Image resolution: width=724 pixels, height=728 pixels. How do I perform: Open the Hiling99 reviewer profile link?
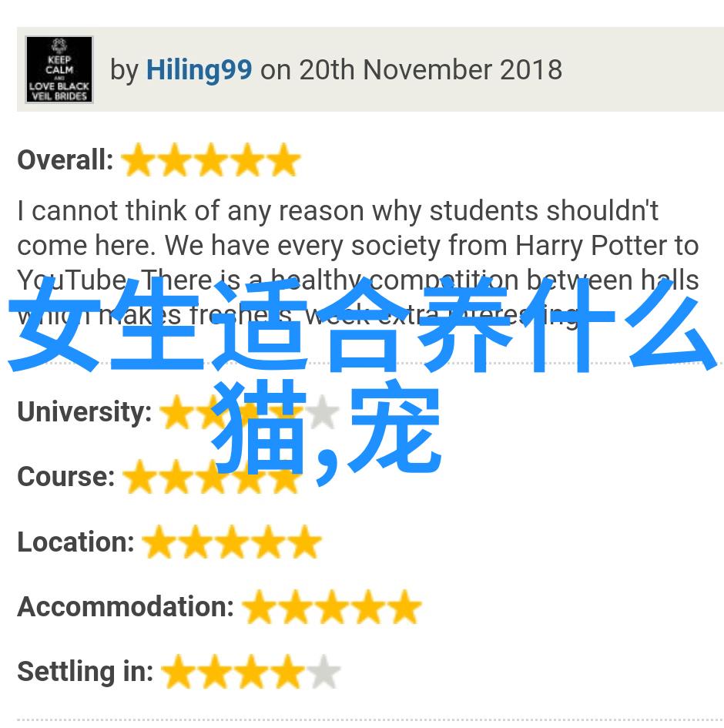pyautogui.click(x=199, y=70)
